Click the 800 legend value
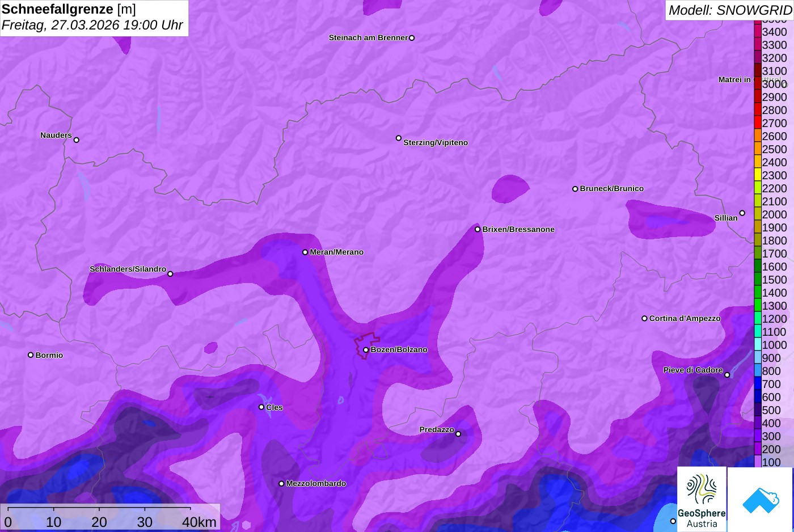794x532 pixels. click(771, 371)
